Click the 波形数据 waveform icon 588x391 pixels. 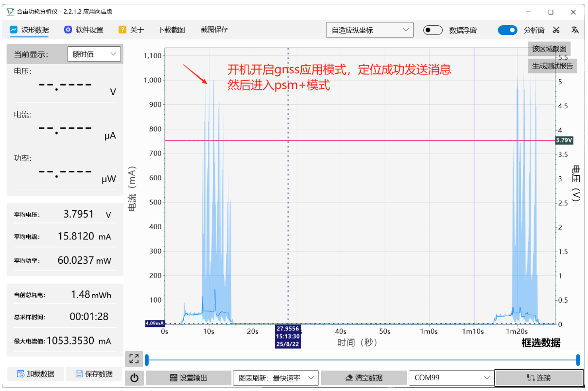coord(14,30)
